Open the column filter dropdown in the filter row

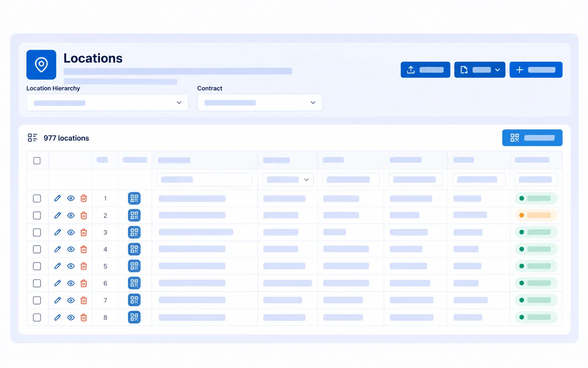coord(288,180)
